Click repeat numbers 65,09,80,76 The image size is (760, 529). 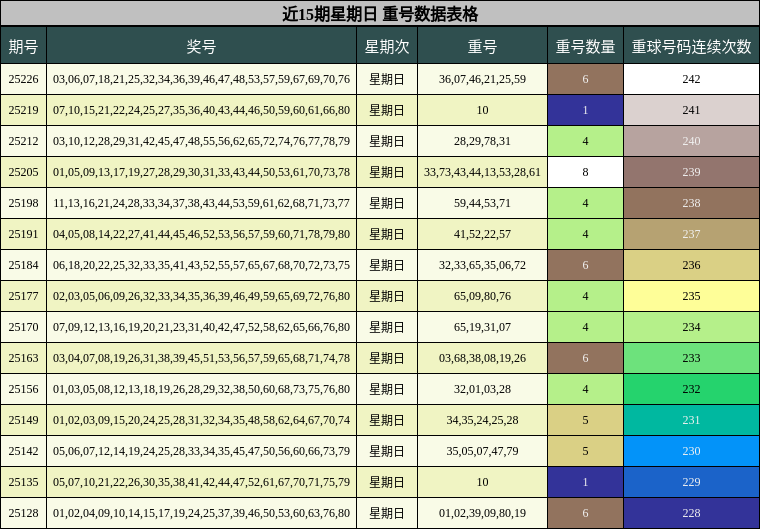[x=482, y=296]
